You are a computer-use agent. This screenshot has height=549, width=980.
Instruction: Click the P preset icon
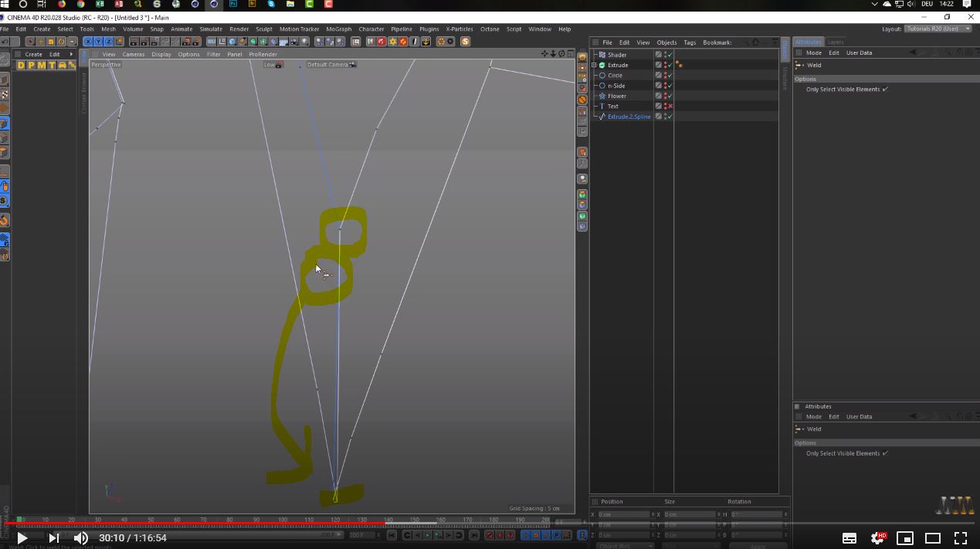click(x=31, y=66)
